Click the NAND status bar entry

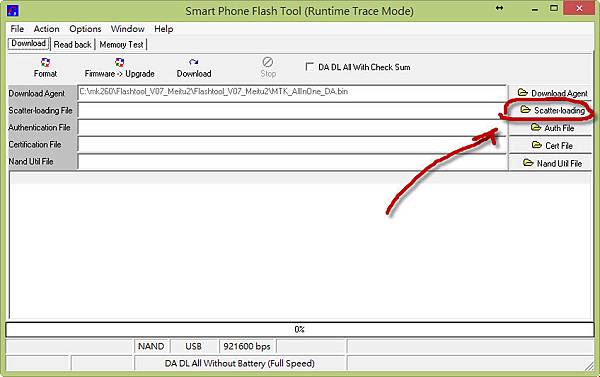tap(151, 346)
